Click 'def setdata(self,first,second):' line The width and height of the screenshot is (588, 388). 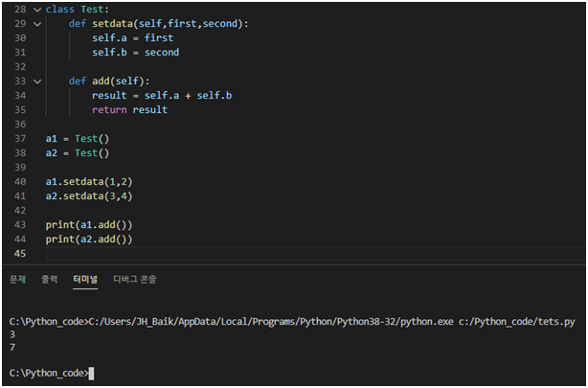point(158,24)
